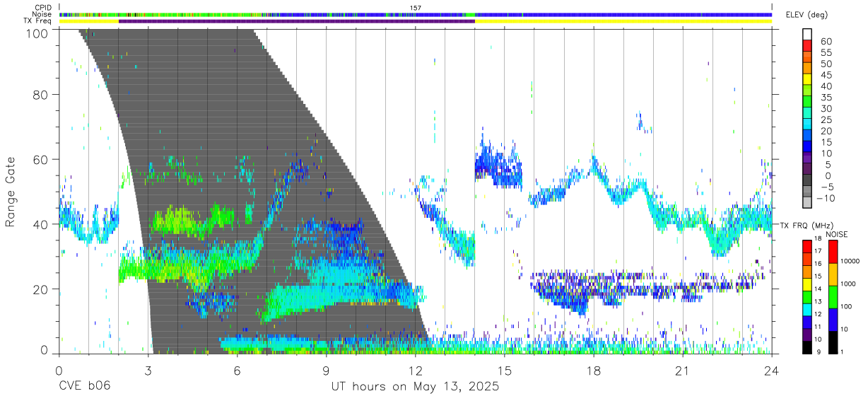Click the red 60-degree elevation swatch
The width and height of the screenshot is (868, 401).
coord(807,47)
